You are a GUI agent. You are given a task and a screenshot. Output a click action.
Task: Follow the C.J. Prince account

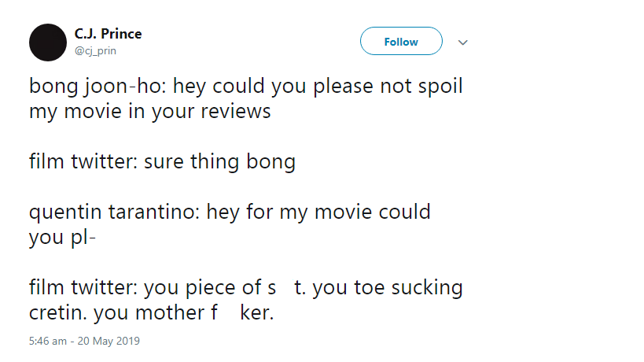click(x=401, y=42)
